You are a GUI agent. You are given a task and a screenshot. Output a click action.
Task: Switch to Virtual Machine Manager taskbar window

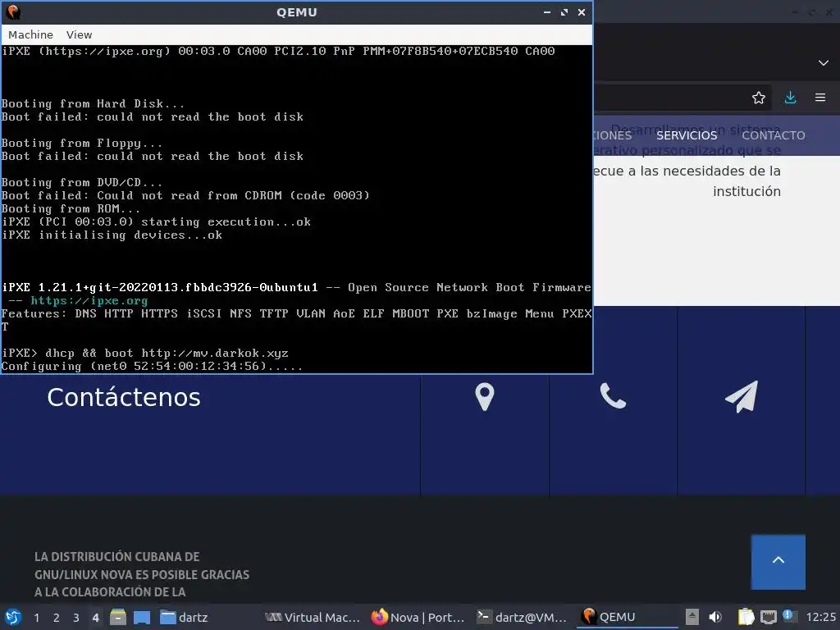pyautogui.click(x=313, y=618)
